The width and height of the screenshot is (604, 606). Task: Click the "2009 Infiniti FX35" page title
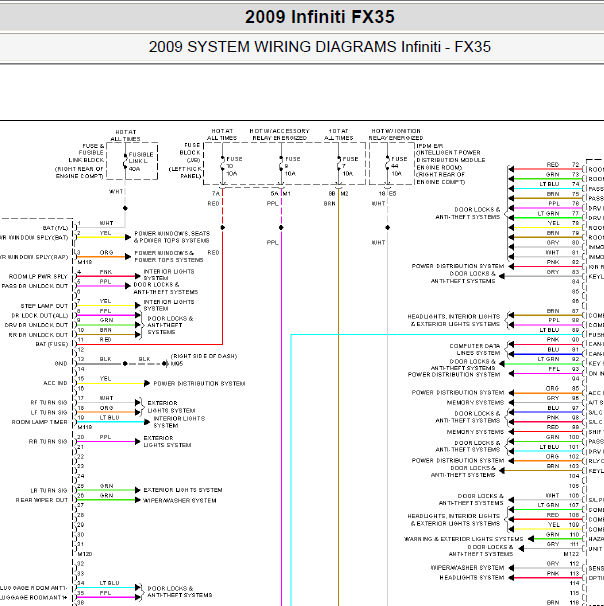[320, 17]
